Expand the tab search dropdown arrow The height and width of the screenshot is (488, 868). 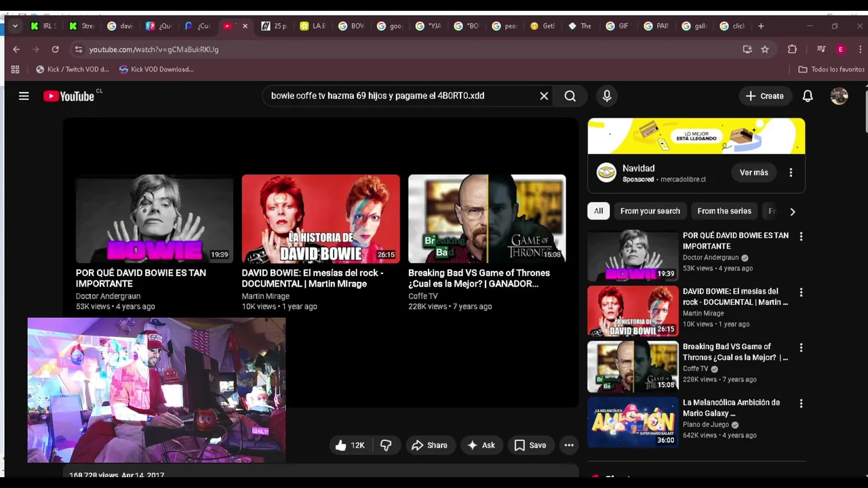(15, 26)
